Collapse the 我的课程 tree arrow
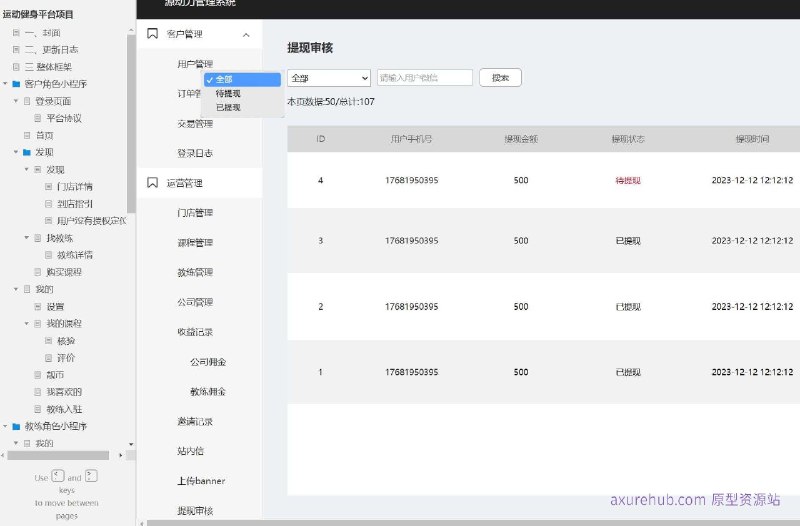This screenshot has height=526, width=800. click(27, 323)
